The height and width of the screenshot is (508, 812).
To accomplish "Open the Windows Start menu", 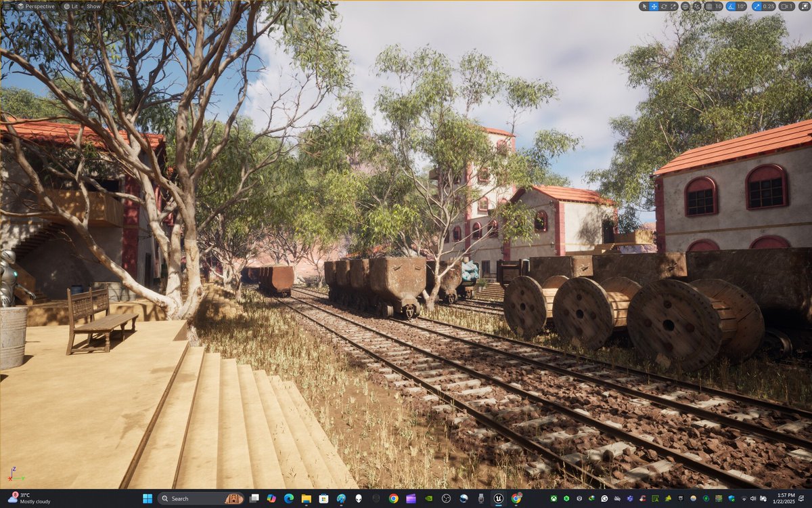I will [x=147, y=499].
